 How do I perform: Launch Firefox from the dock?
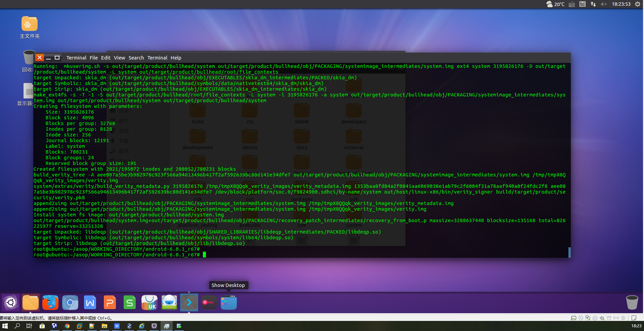point(50,303)
